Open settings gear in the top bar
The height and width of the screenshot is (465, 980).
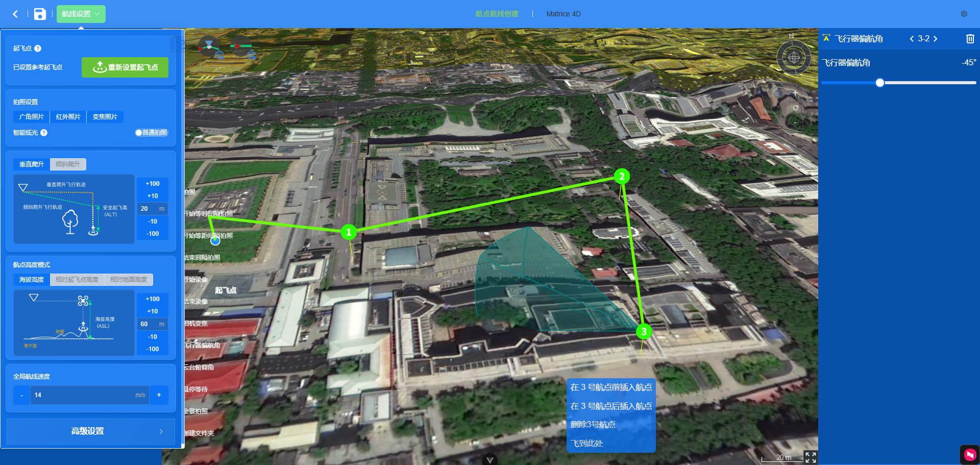tap(964, 14)
